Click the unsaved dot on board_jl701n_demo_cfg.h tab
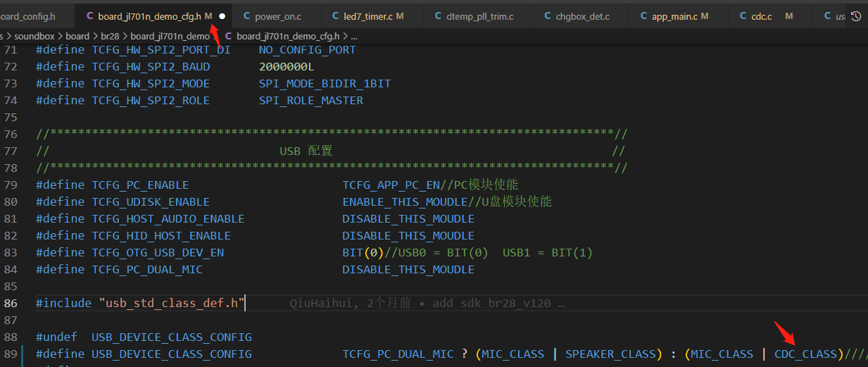The height and width of the screenshot is (367, 868). point(222,15)
